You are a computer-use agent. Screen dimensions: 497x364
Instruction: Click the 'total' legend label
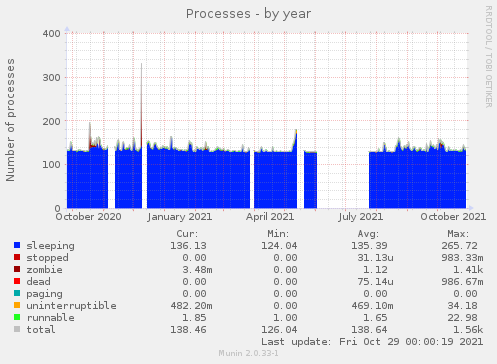(x=41, y=330)
